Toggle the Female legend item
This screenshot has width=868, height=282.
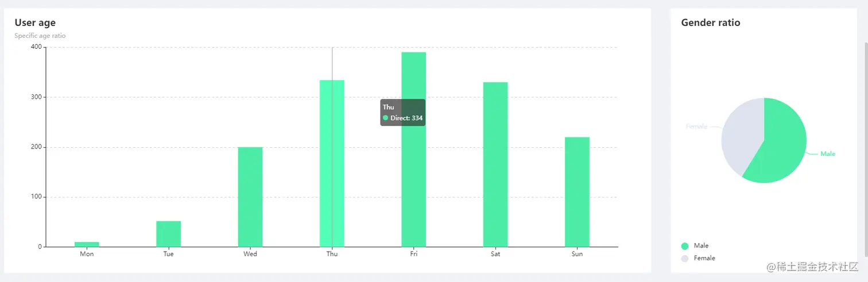click(x=698, y=258)
